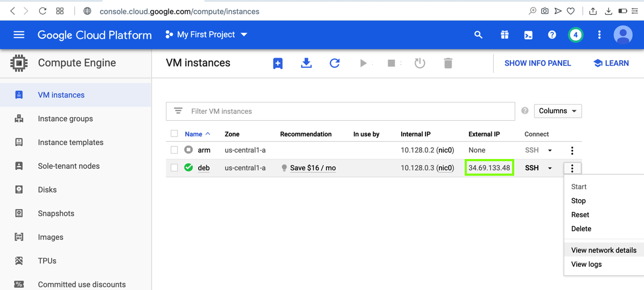Image resolution: width=644 pixels, height=290 pixels.
Task: Click the Reset power icon in toolbar
Action: (419, 64)
